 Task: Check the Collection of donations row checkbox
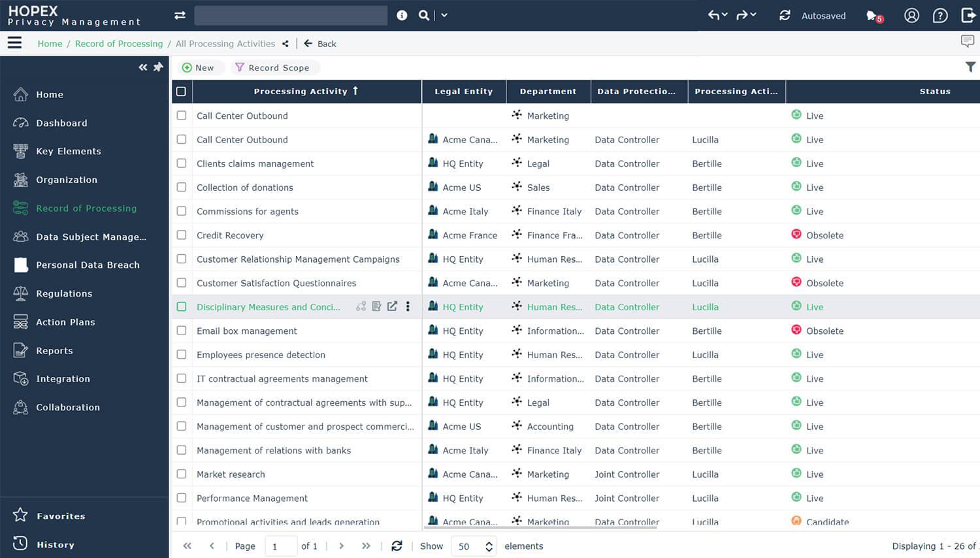(x=182, y=187)
